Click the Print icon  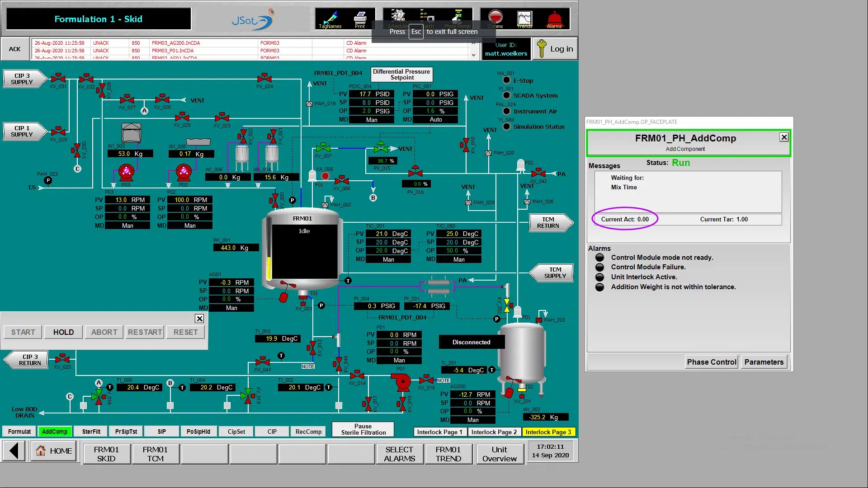point(360,19)
